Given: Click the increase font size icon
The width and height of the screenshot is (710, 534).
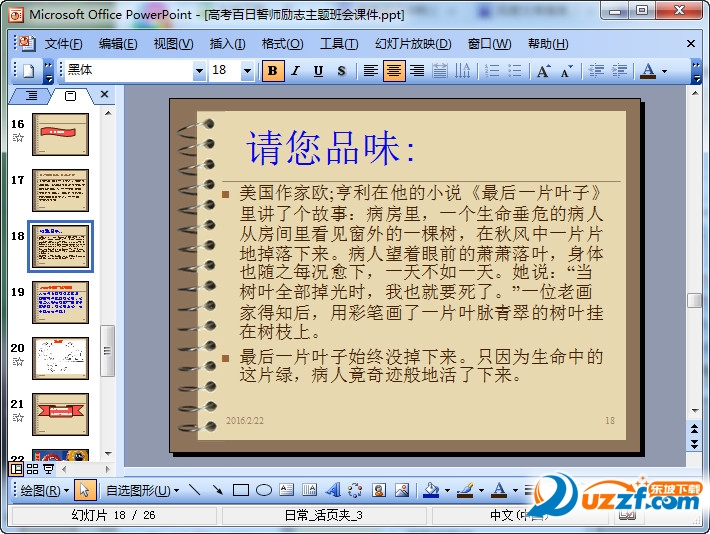Looking at the screenshot, I should [543, 71].
